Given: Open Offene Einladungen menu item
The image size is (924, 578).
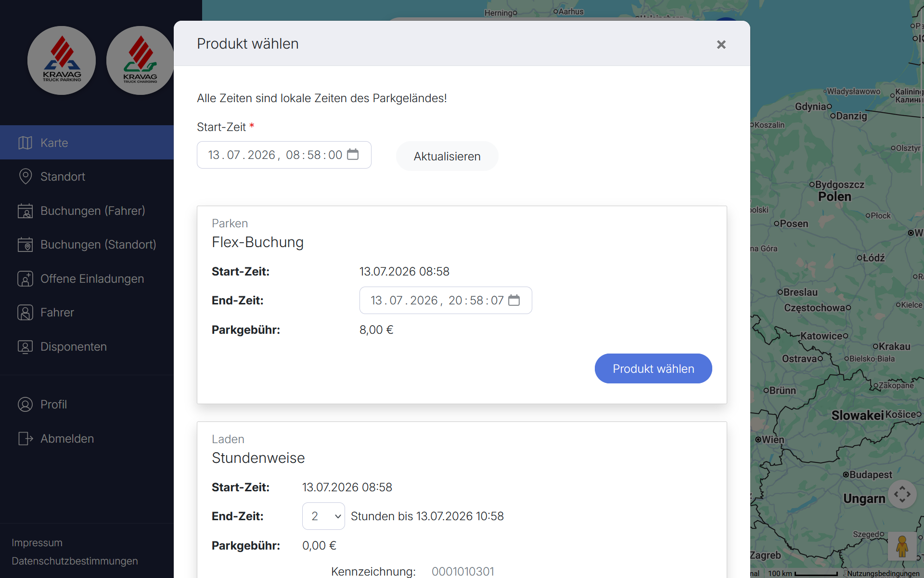Looking at the screenshot, I should (x=87, y=278).
